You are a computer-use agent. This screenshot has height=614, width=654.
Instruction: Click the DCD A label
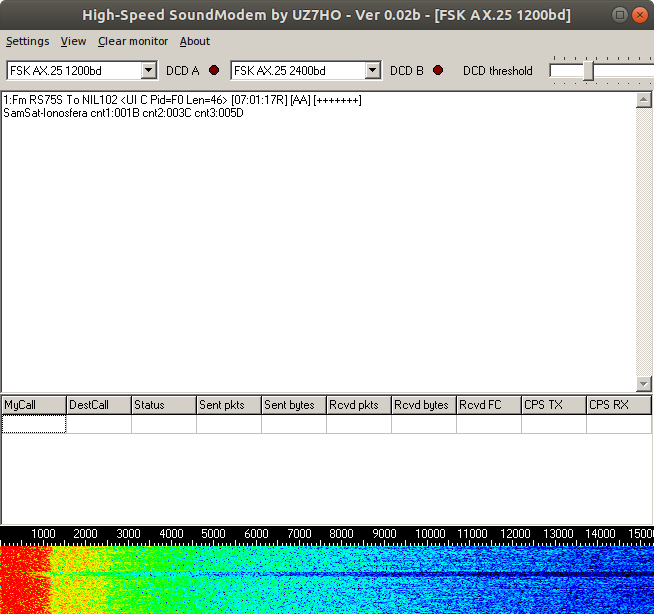(183, 71)
